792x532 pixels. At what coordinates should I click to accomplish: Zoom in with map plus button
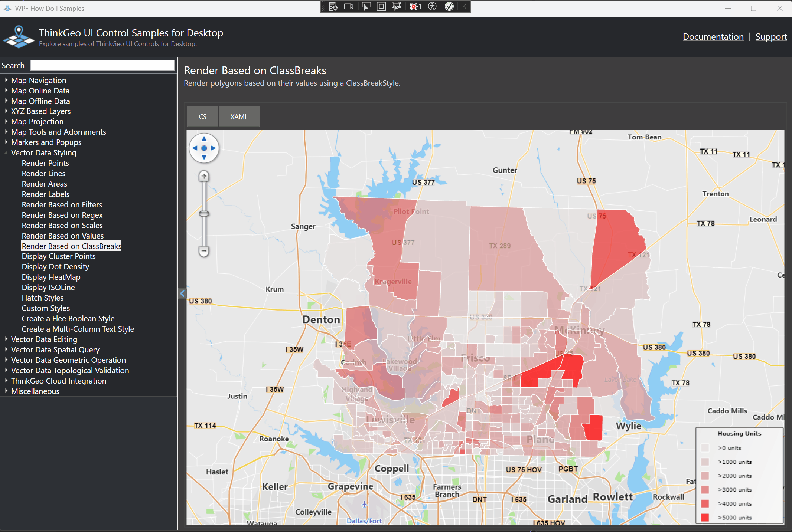click(204, 176)
